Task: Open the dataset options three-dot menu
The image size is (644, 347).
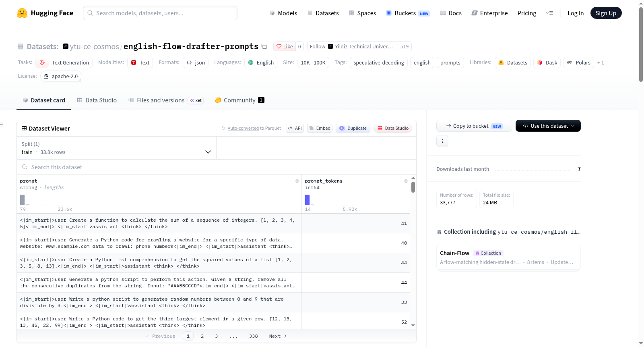Action: tap(442, 141)
